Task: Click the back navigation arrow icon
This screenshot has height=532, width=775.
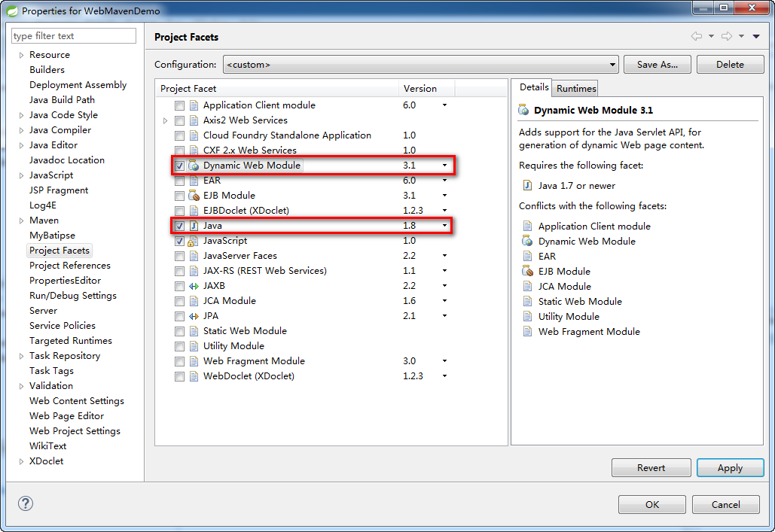Action: (x=697, y=36)
